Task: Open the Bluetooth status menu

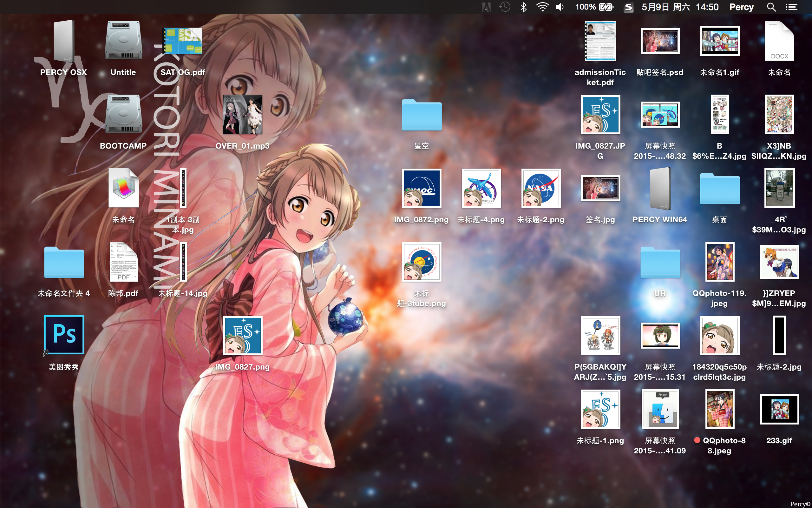Action: (x=523, y=7)
